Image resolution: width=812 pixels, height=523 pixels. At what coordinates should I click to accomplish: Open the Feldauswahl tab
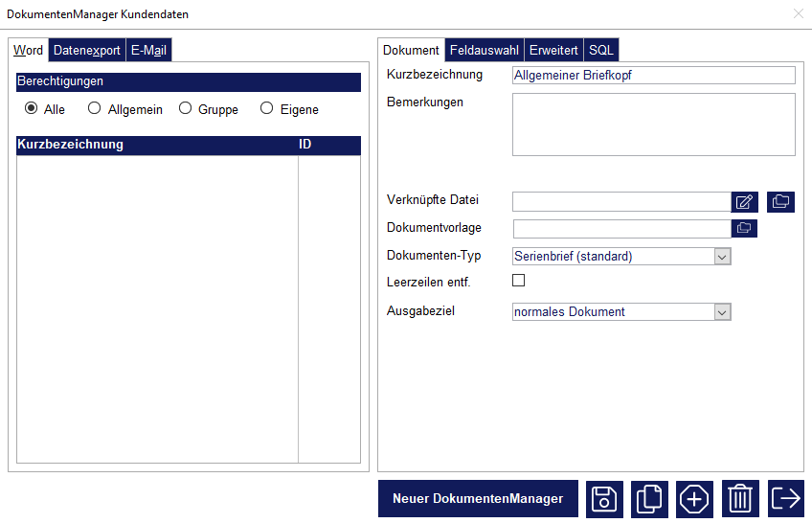(x=484, y=51)
